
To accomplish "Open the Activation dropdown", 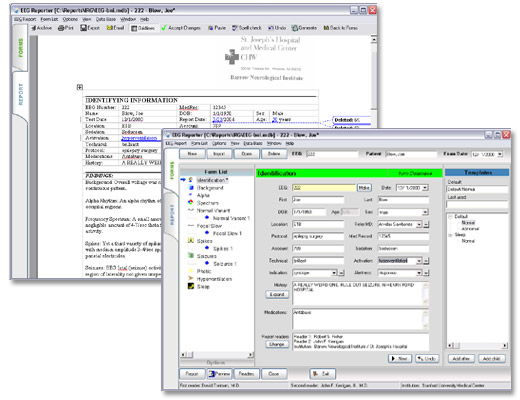I will [419, 261].
